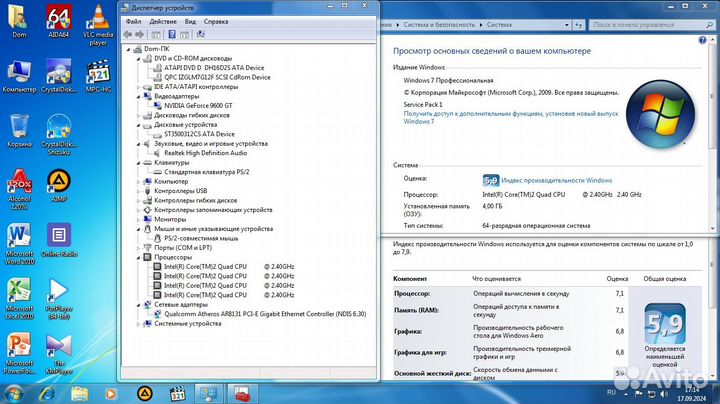The height and width of the screenshot is (404, 720).
Task: Collapse the Видеоадаптеры node
Action: (138, 96)
